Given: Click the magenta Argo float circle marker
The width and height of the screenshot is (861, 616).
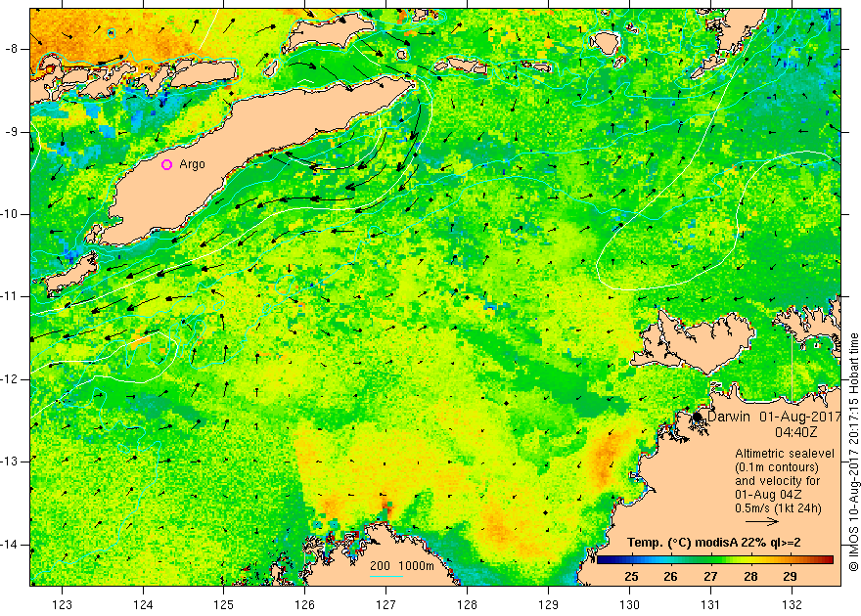Looking at the screenshot, I should (167, 164).
